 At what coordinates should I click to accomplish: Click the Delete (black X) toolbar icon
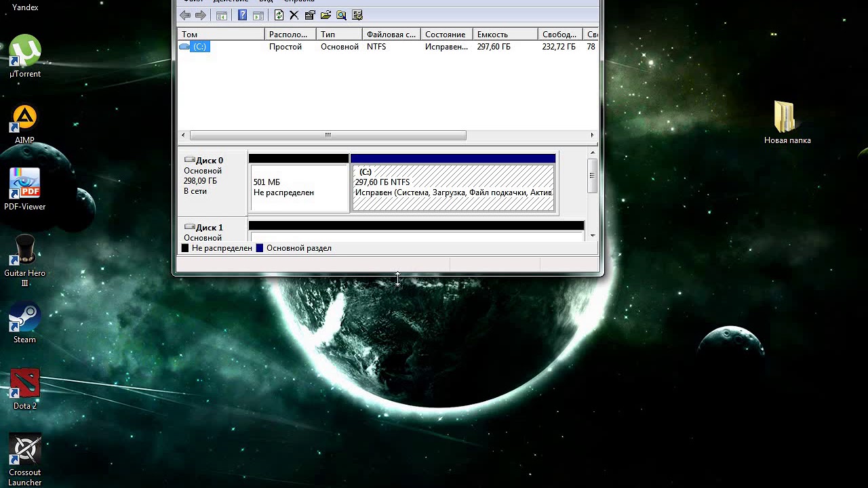pos(294,15)
